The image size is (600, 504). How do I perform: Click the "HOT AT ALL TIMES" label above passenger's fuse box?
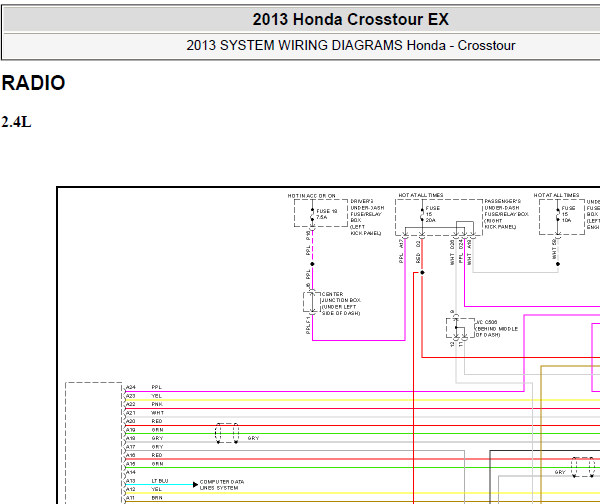(421, 195)
